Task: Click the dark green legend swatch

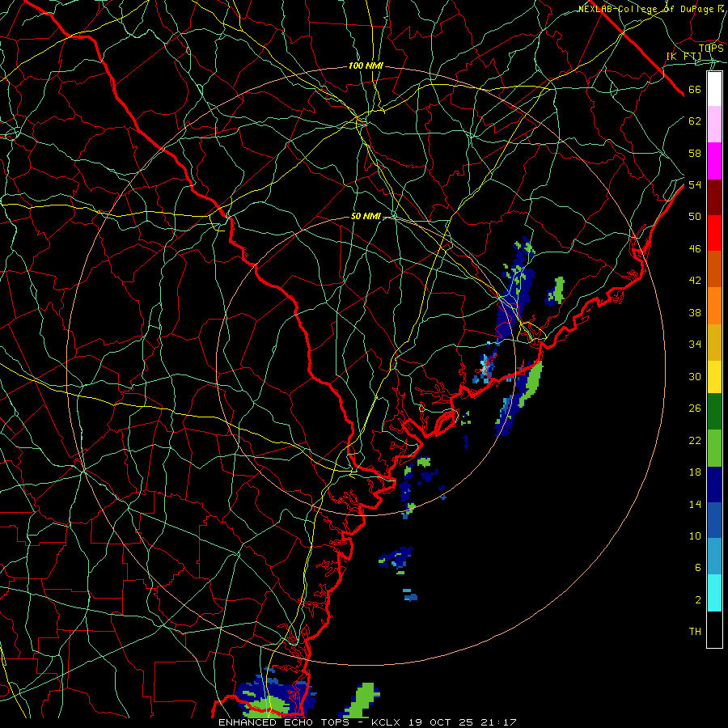Action: (x=714, y=412)
